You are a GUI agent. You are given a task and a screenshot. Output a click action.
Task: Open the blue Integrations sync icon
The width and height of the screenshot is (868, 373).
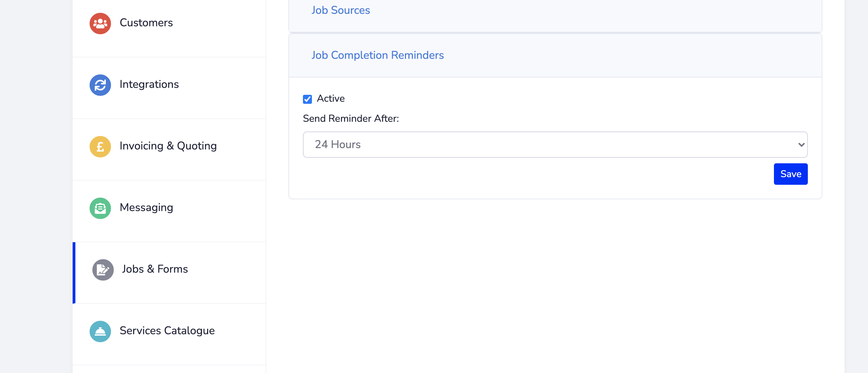point(100,85)
